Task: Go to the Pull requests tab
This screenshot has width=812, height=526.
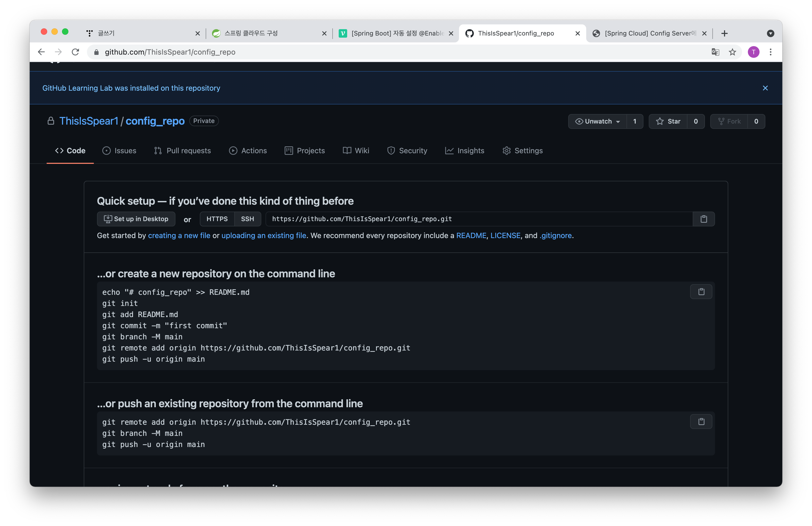Action: coord(182,151)
